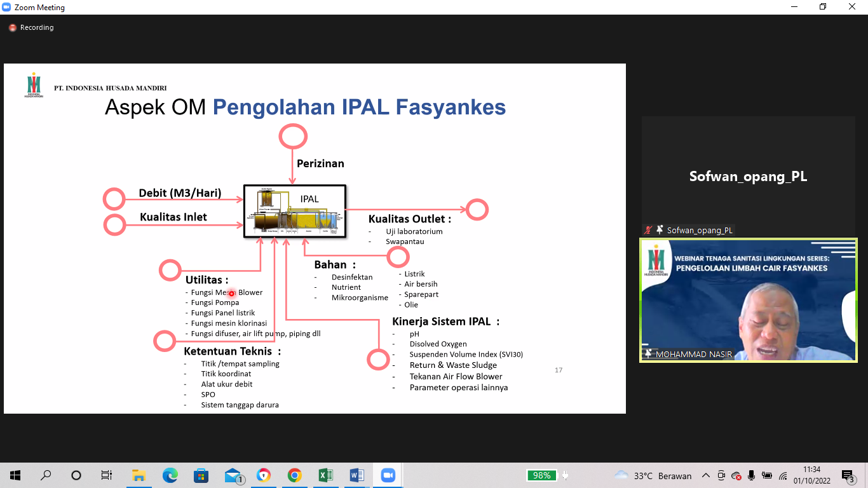Viewport: 868px width, 488px height.
Task: Open battery status tray icon
Action: (x=767, y=475)
